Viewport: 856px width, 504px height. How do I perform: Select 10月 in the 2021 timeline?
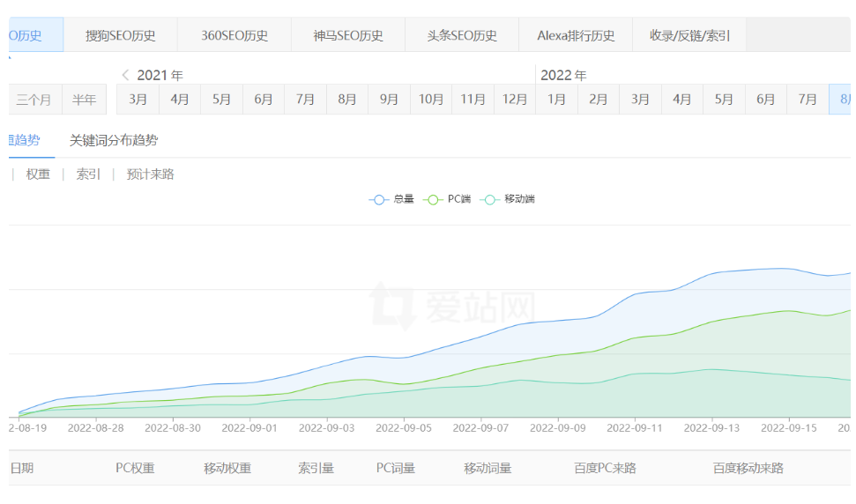coord(431,100)
